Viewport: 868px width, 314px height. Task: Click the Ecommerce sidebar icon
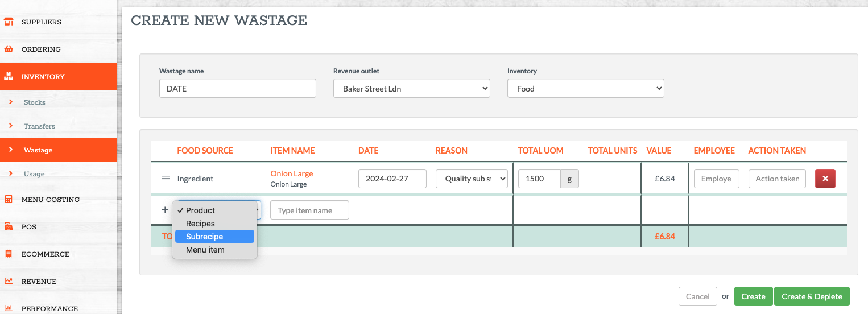coord(9,254)
